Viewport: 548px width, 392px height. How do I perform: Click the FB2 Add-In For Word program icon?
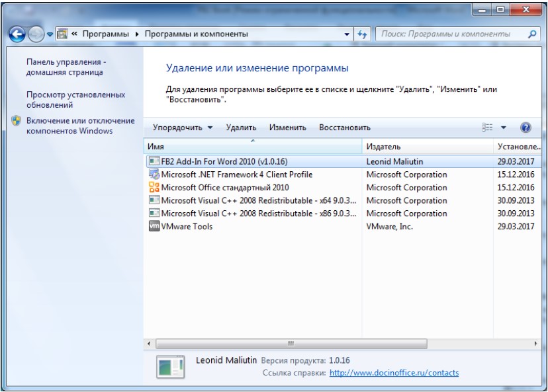[154, 161]
